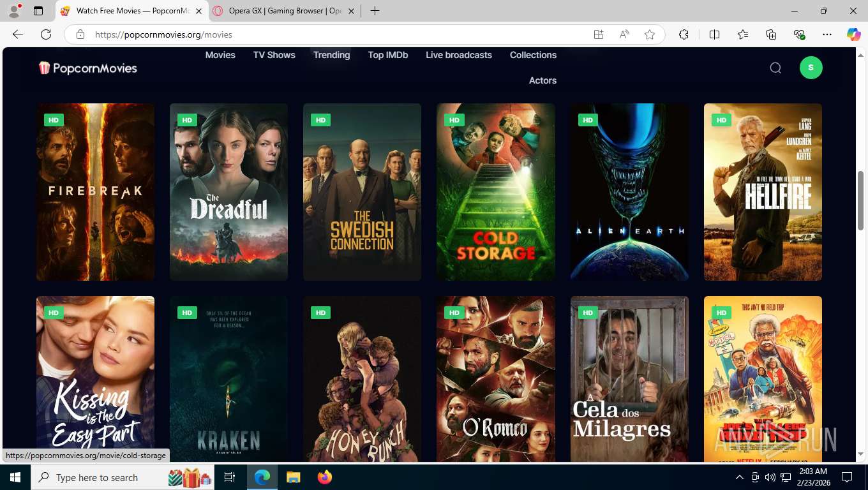This screenshot has width=868, height=490.
Task: Launch Copilot sidebar icon
Action: [854, 34]
